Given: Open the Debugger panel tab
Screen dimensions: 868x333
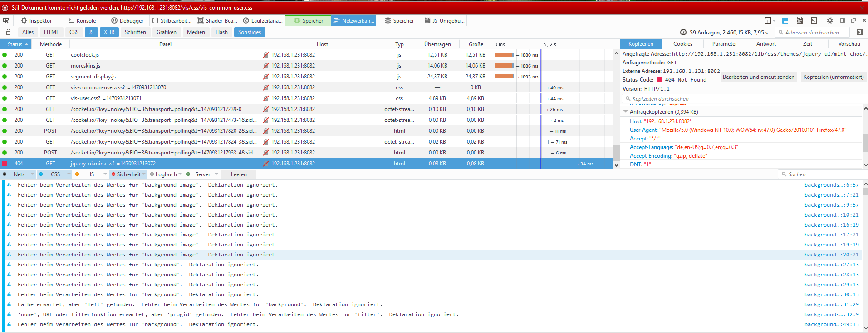Looking at the screenshot, I should tap(127, 20).
